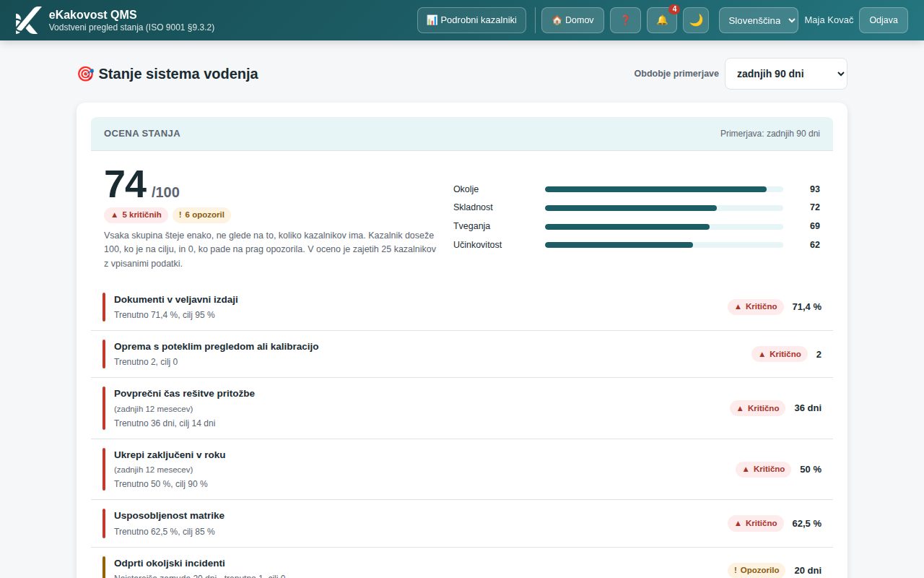Image resolution: width=924 pixels, height=578 pixels.
Task: Click Kritično badge on Ukrepi zaključeni row
Action: point(764,470)
